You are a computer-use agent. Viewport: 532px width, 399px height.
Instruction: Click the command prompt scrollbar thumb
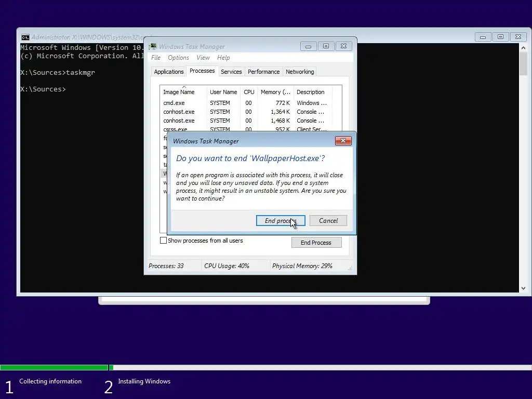[523, 64]
